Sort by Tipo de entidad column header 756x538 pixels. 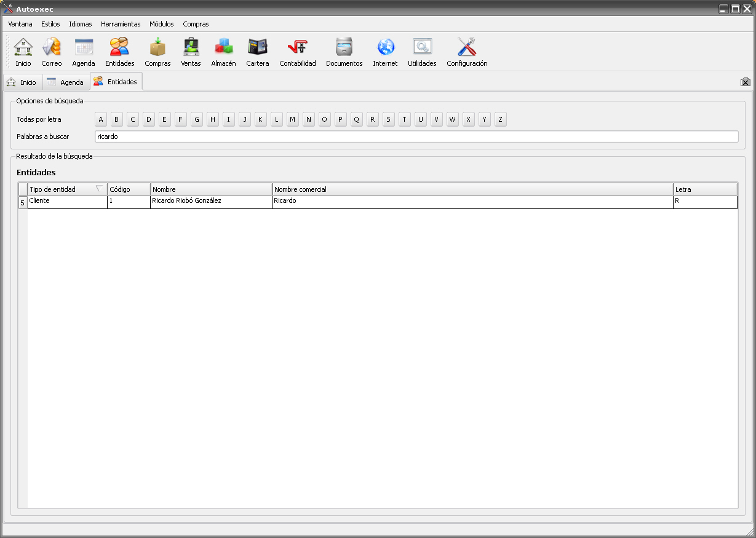68,189
